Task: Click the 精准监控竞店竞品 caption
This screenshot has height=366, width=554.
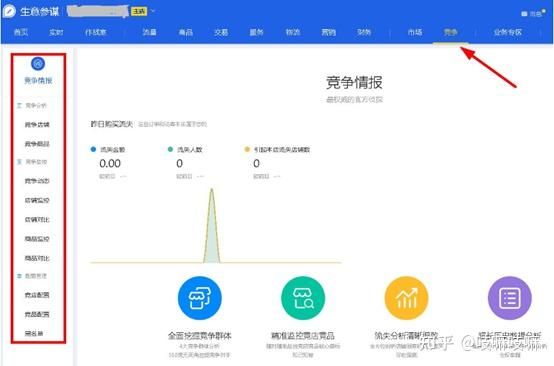Action: [303, 335]
